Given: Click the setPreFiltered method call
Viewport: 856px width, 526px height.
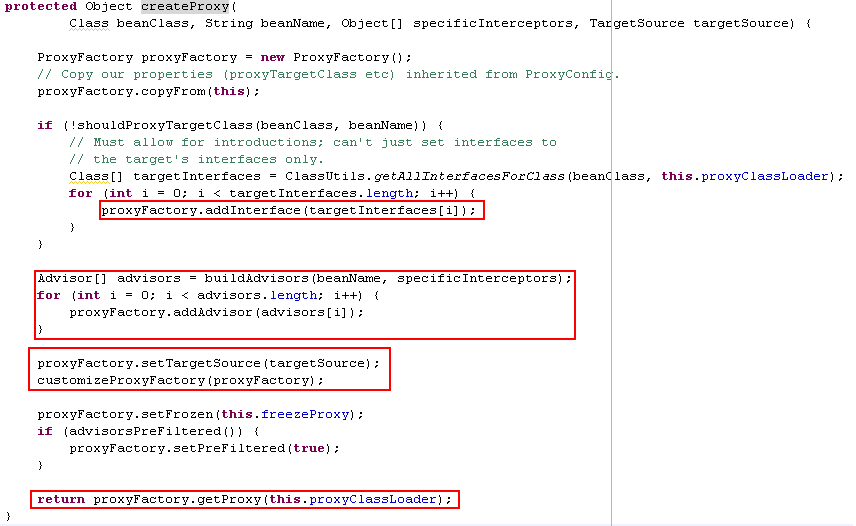Looking at the screenshot, I should coord(229,448).
